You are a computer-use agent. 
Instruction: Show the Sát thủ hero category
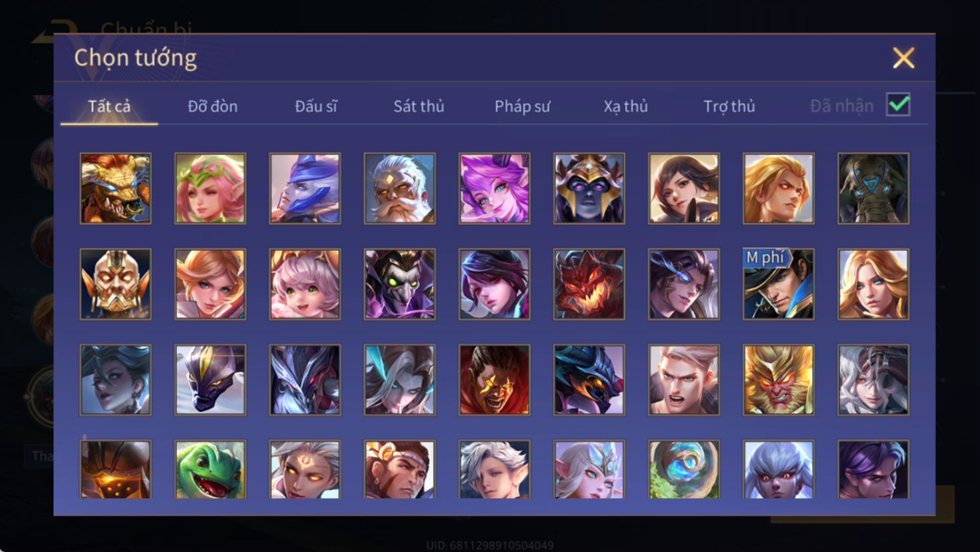[x=418, y=106]
